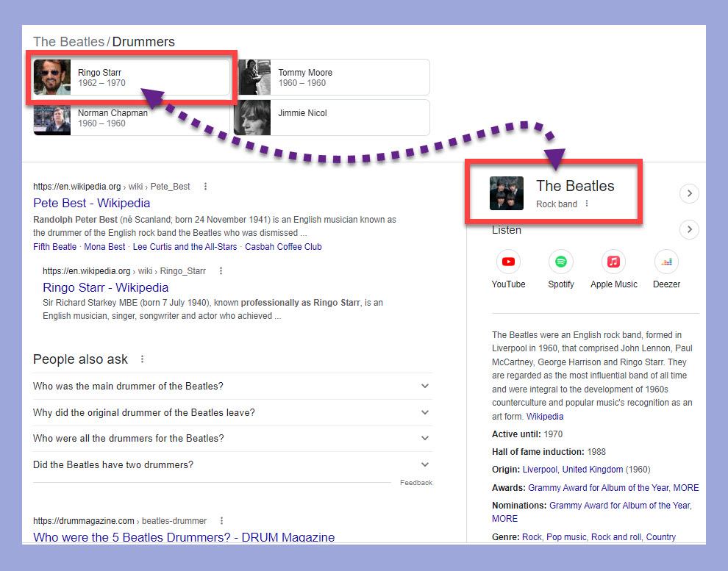Click MORE link under Nominations
Image resolution: width=728 pixels, height=571 pixels.
point(504,519)
